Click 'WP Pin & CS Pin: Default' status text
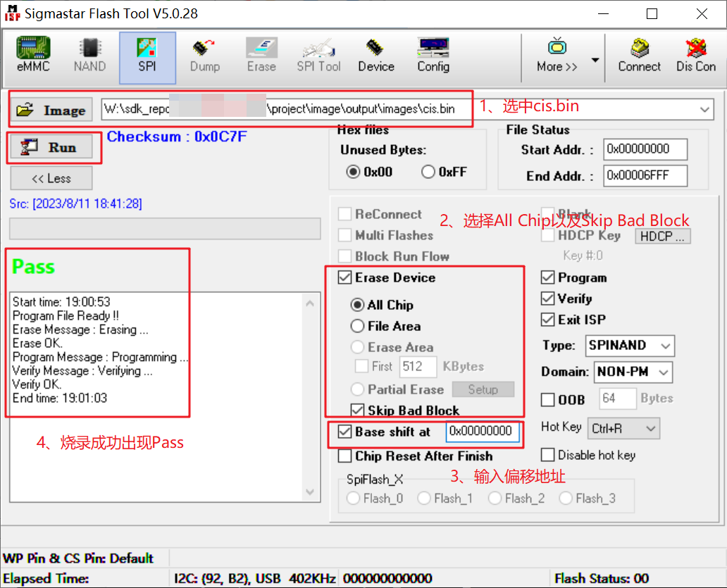Screen dimensions: 727x588 pos(78,558)
